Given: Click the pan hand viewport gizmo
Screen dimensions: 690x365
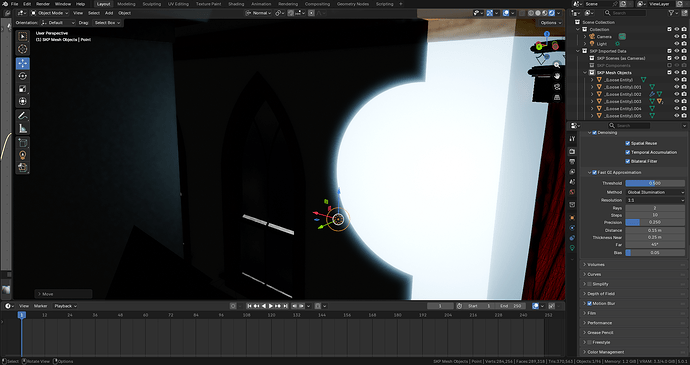Looking at the screenshot, I should click(x=557, y=76).
